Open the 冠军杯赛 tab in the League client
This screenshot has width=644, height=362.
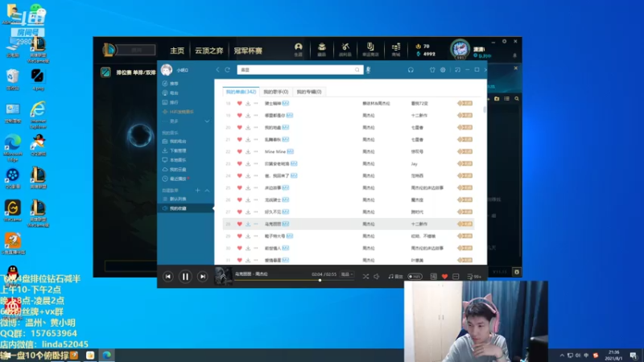[248, 51]
